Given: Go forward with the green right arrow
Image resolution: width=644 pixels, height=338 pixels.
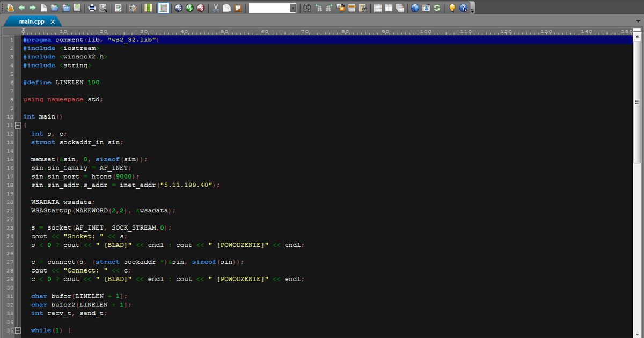Looking at the screenshot, I should click(33, 8).
